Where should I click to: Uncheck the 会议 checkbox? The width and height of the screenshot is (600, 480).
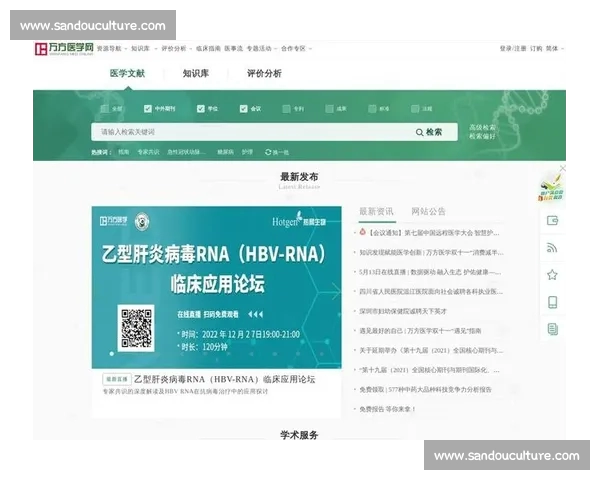pos(243,109)
